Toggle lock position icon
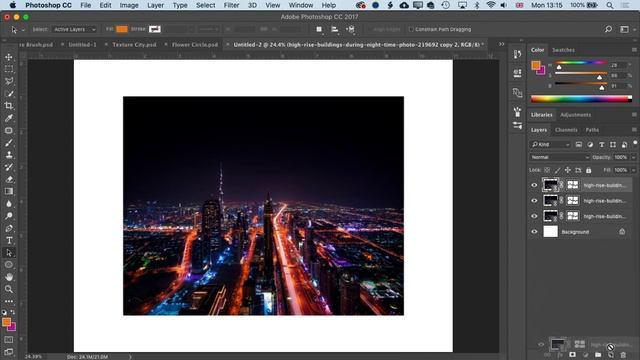The height and width of the screenshot is (360, 640). pos(568,170)
